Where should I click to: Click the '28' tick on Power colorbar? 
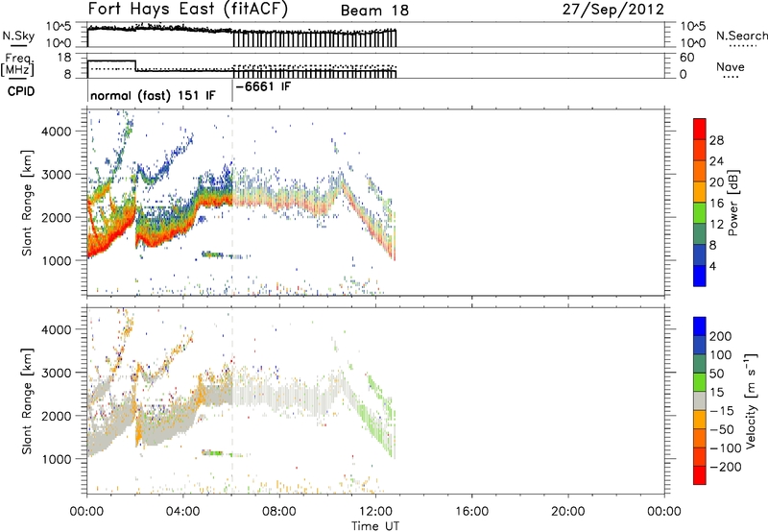pos(716,140)
